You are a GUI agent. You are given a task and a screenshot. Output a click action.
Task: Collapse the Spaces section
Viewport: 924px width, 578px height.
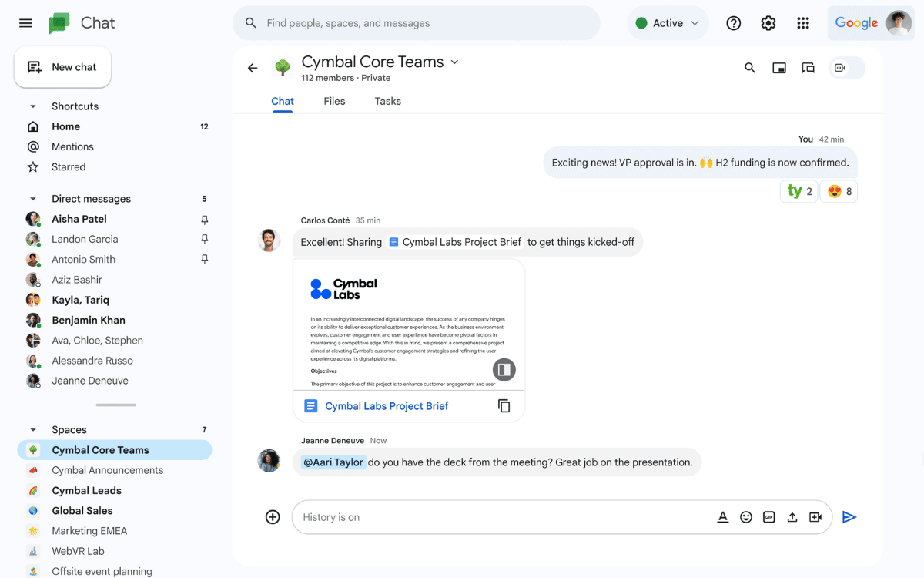32,429
